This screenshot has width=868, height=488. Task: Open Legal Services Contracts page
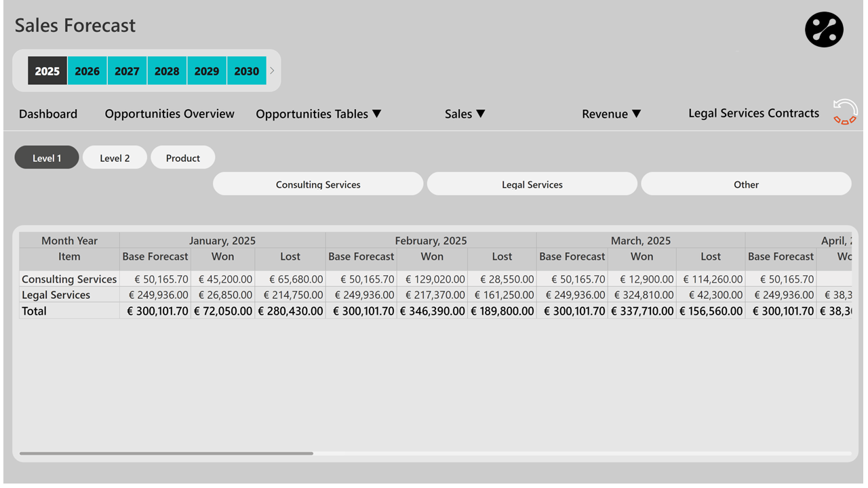(x=753, y=113)
